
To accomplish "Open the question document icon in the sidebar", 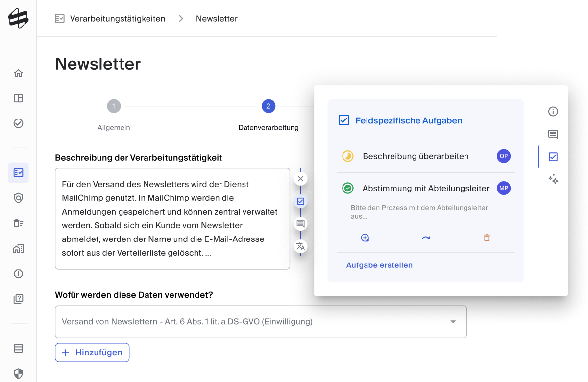I will point(18,299).
